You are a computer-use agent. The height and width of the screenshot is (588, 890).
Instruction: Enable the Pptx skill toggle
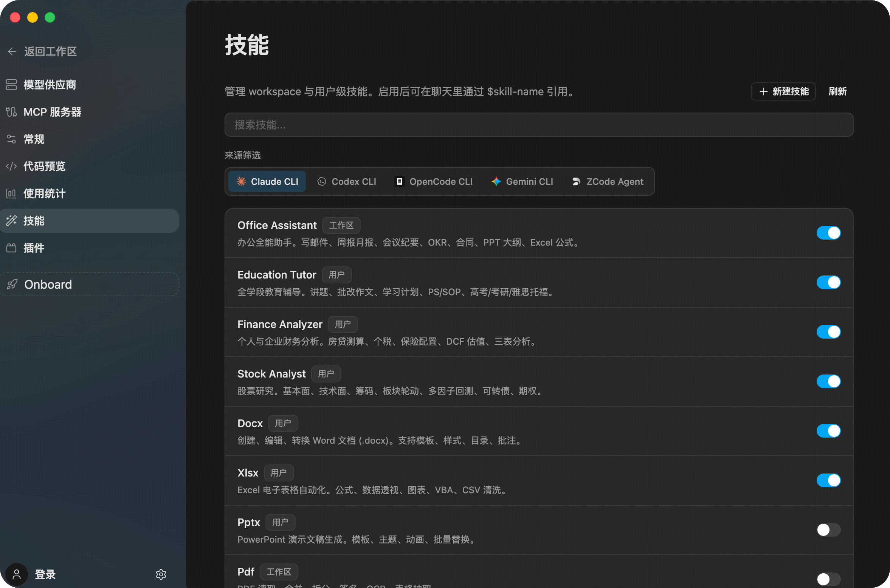click(828, 530)
